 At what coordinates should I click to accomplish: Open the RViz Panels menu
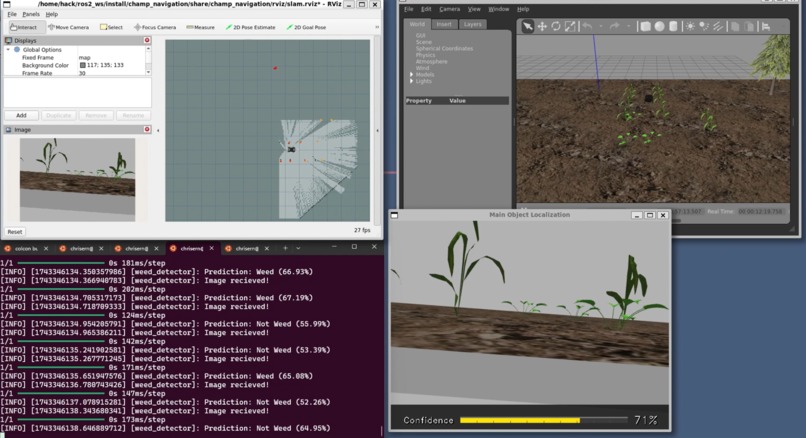31,14
